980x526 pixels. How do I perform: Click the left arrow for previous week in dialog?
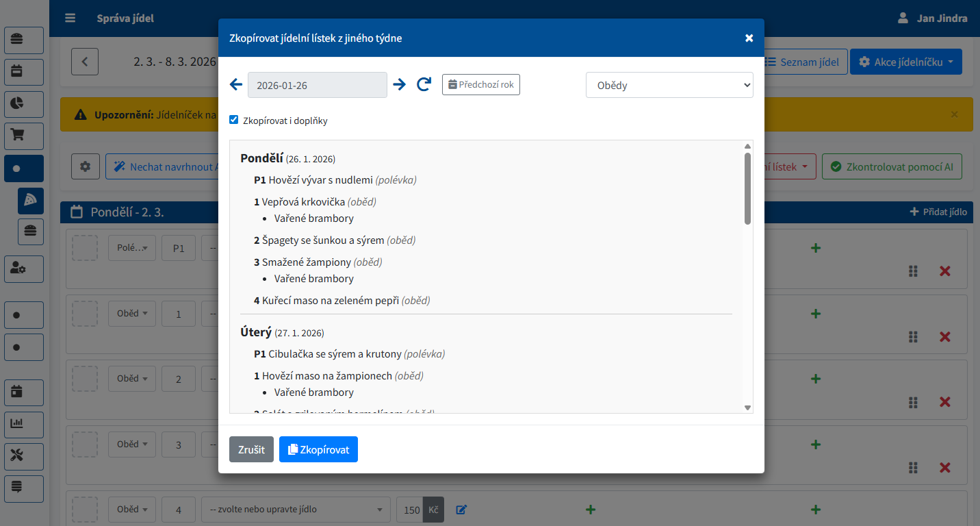(236, 85)
